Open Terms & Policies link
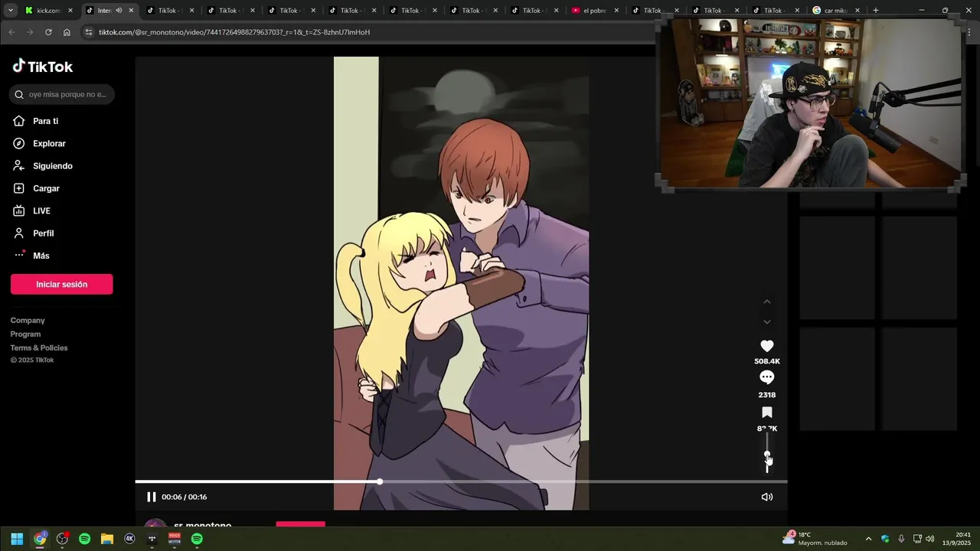The image size is (980, 551). click(39, 348)
